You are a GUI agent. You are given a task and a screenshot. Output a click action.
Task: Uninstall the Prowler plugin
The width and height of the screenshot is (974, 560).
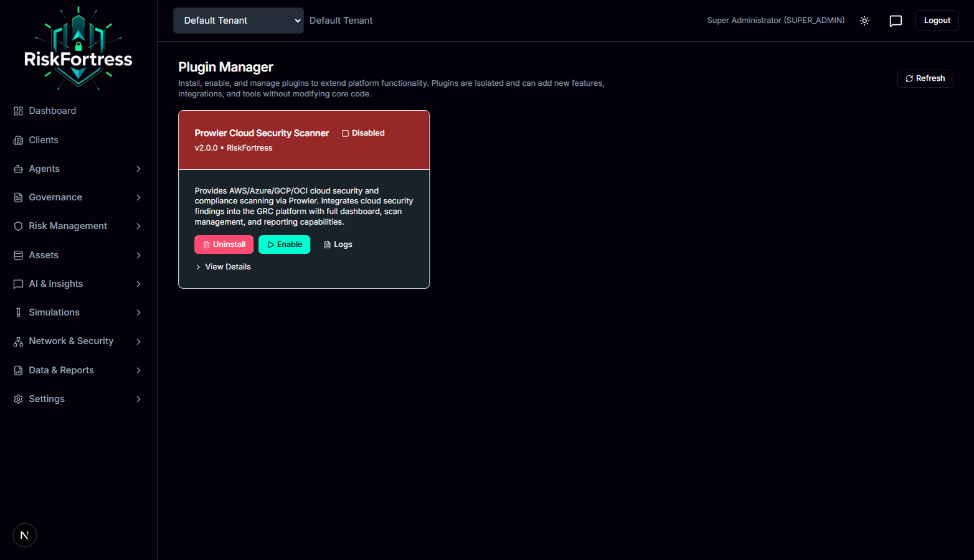pyautogui.click(x=224, y=244)
